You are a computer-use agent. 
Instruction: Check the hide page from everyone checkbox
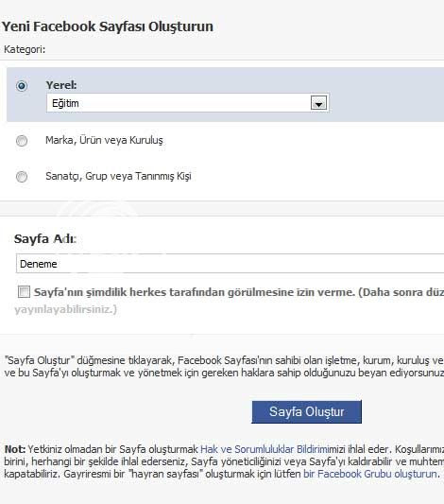[x=24, y=292]
